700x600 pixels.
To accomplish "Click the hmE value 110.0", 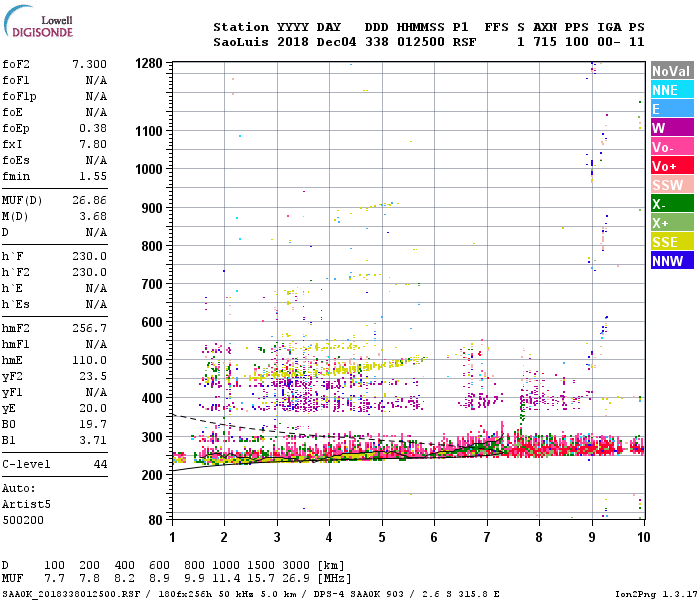I will 90,361.
